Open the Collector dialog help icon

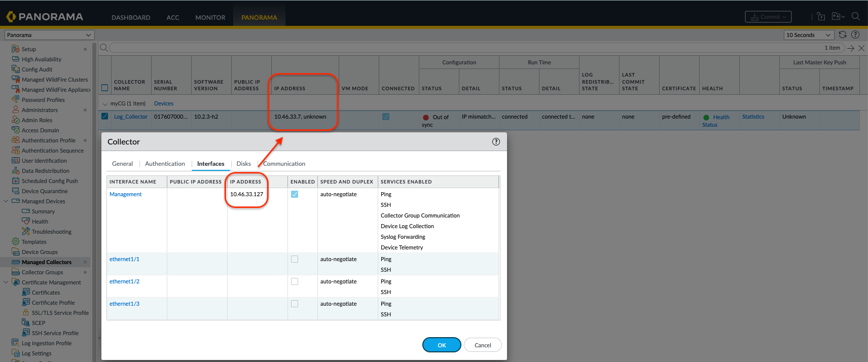pyautogui.click(x=496, y=142)
